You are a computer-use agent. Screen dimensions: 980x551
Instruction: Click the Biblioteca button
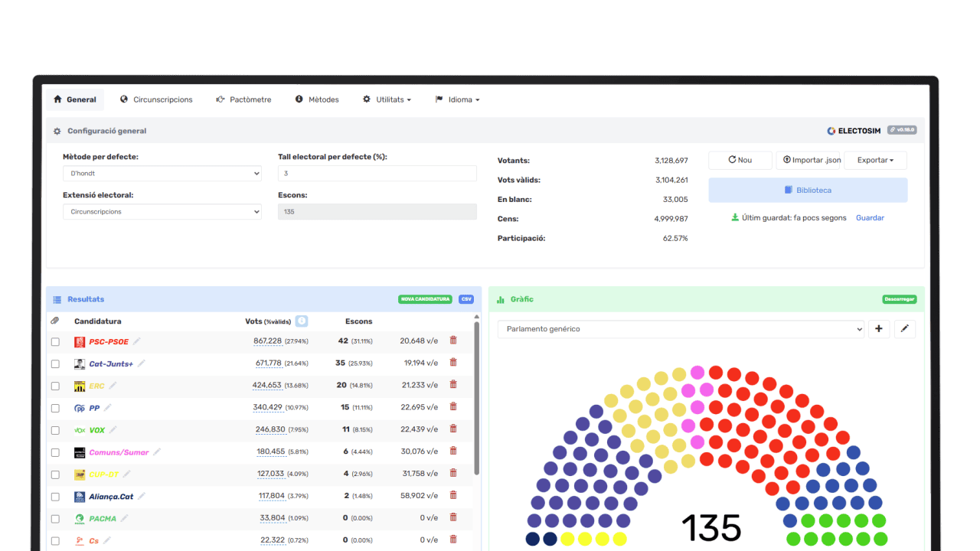808,190
